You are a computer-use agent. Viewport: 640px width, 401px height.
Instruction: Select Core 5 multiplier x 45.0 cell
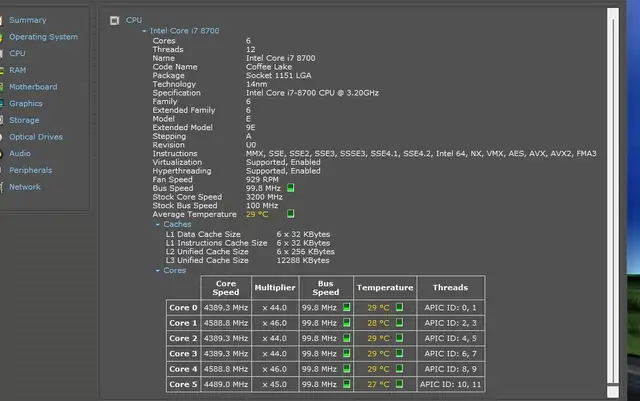pyautogui.click(x=275, y=384)
